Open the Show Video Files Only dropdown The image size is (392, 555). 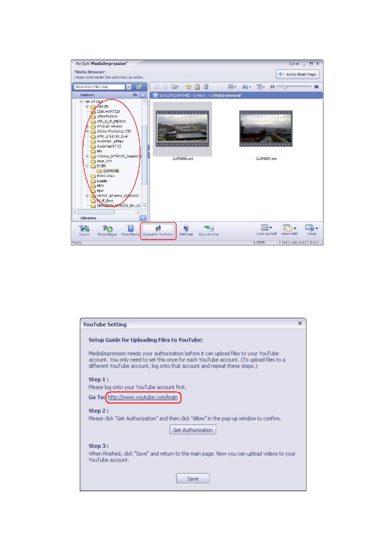click(x=129, y=87)
